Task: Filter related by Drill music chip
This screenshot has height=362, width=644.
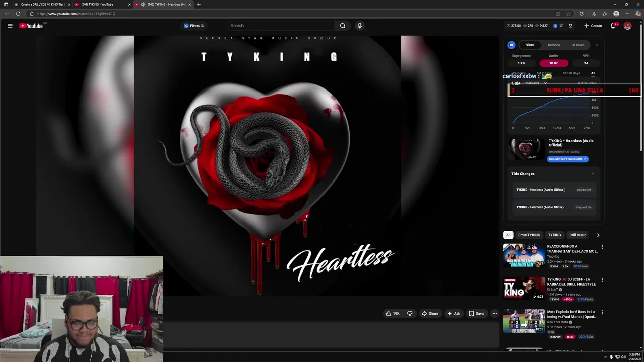Action: 578,235
